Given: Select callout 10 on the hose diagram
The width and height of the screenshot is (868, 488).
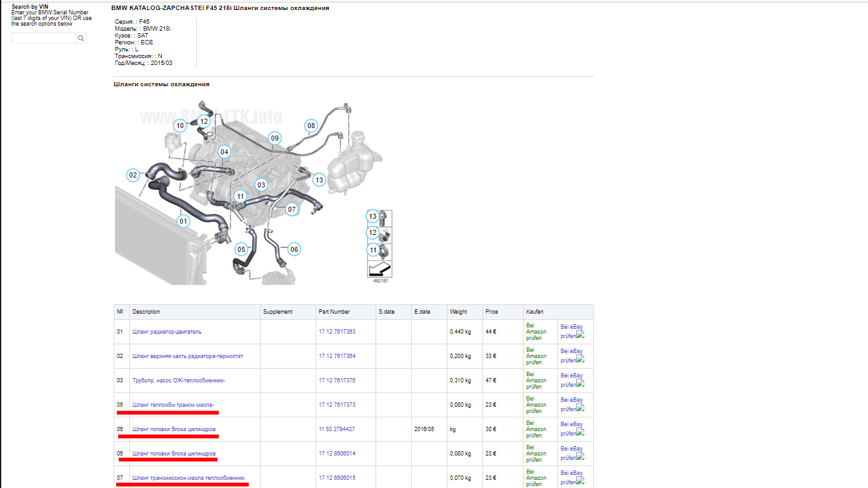Looking at the screenshot, I should (180, 126).
